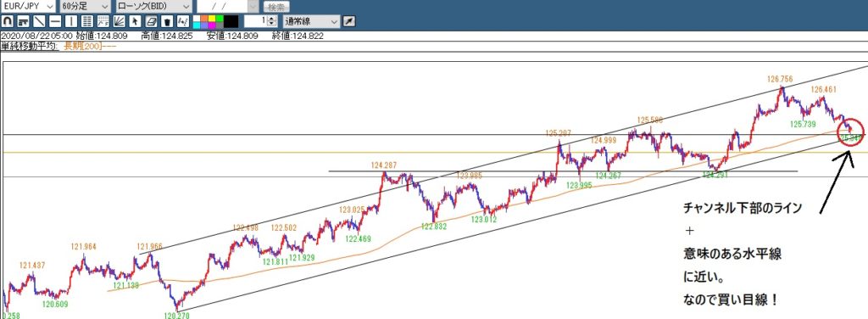Click the 122.469 low price label
Viewport: 868px width, 319px height.
pos(358,238)
